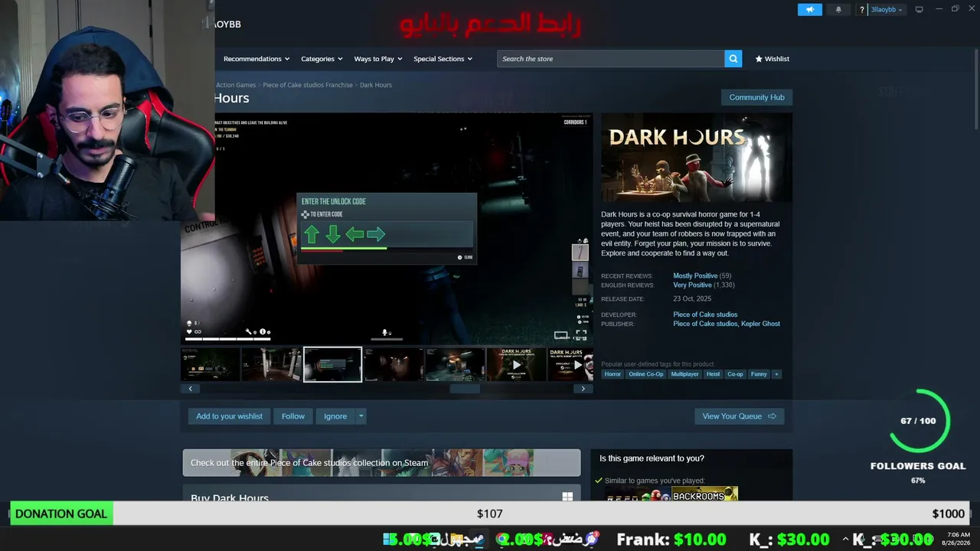This screenshot has height=551, width=980.
Task: Click View Your Queue button
Action: click(739, 416)
